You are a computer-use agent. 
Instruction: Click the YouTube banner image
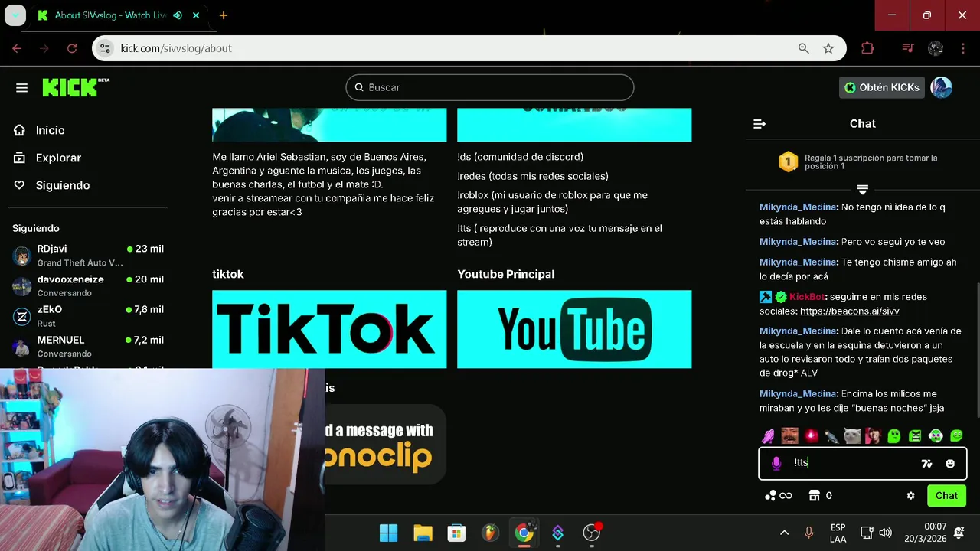tap(574, 329)
